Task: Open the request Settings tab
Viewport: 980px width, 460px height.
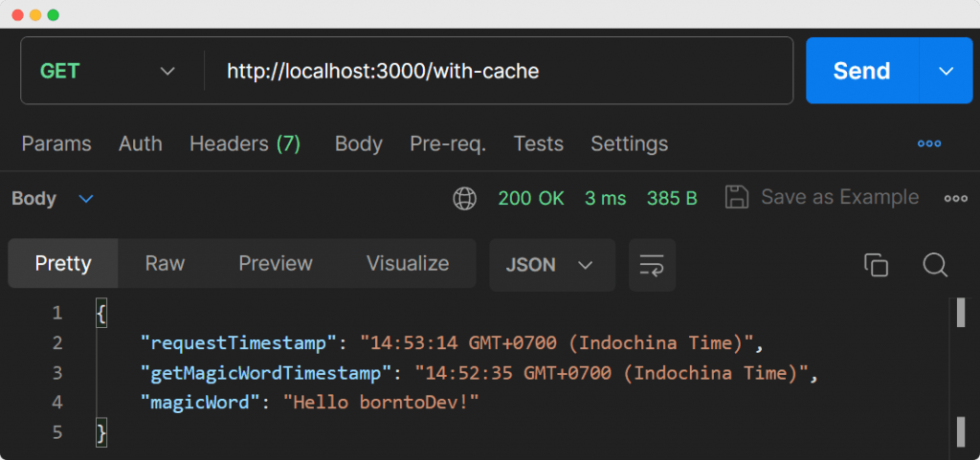Action: pyautogui.click(x=630, y=144)
